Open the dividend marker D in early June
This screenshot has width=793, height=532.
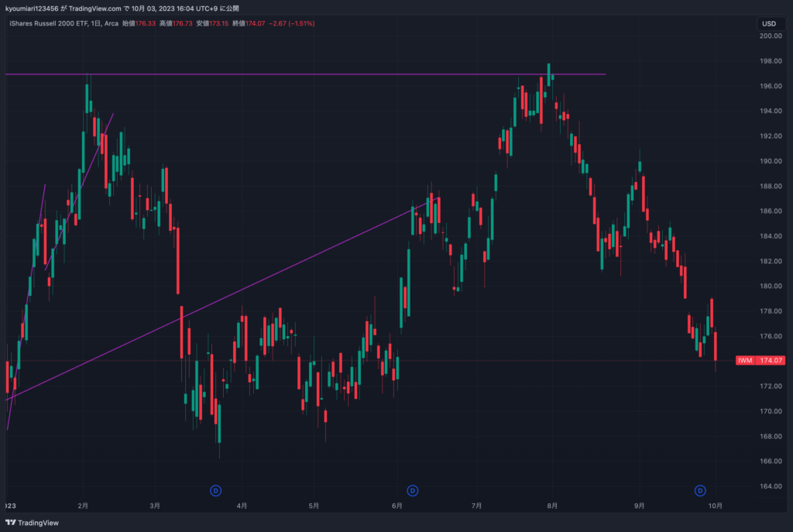(x=412, y=490)
